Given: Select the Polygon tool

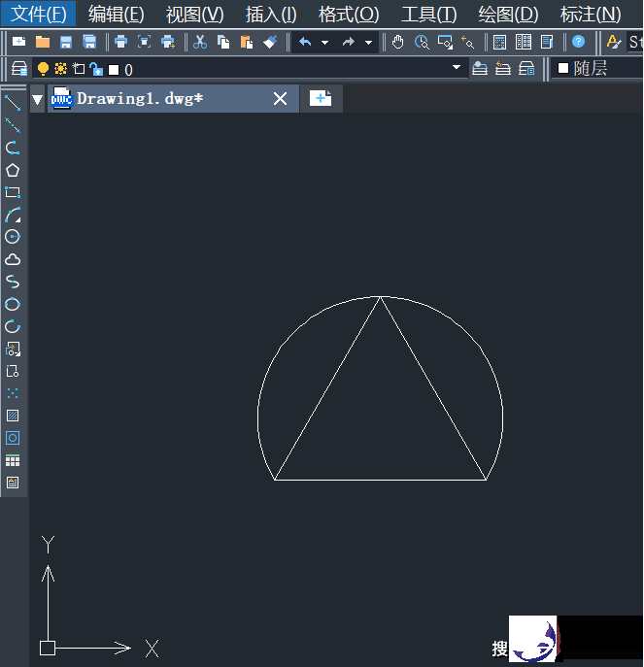Looking at the screenshot, I should (13, 170).
